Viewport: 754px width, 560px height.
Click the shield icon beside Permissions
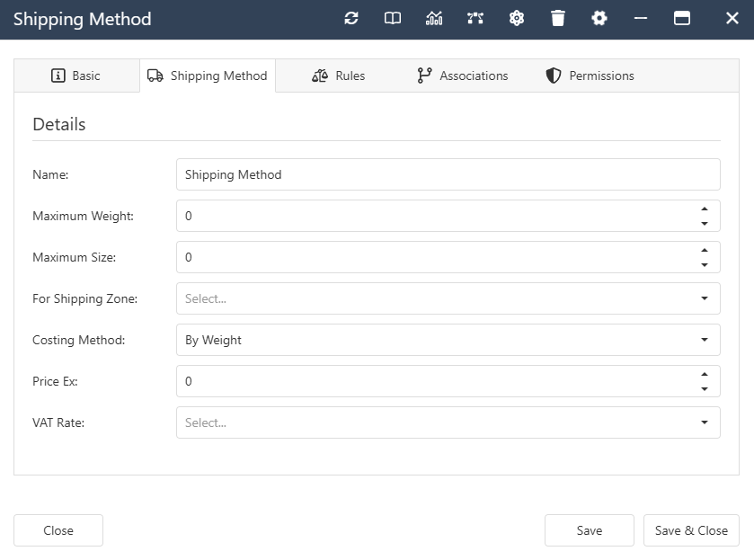coord(551,76)
